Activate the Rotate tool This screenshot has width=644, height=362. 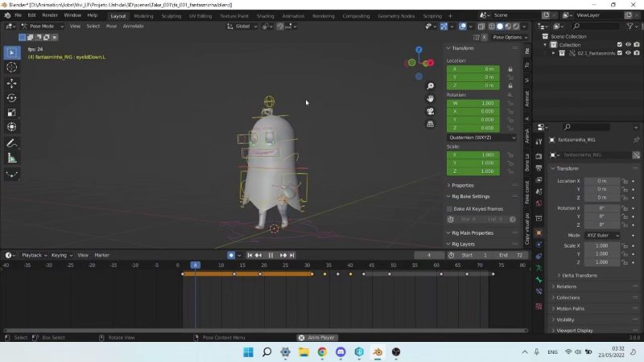tap(12, 97)
